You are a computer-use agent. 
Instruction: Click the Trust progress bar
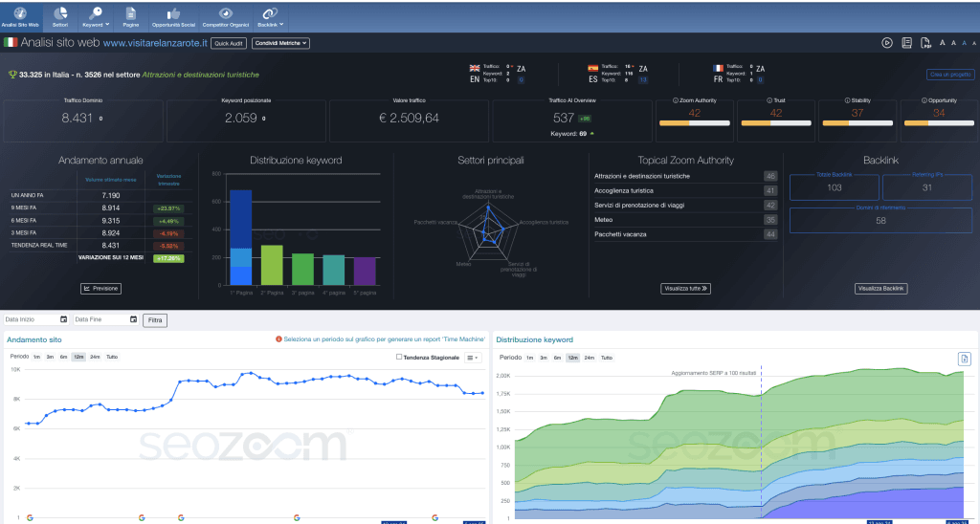click(775, 123)
